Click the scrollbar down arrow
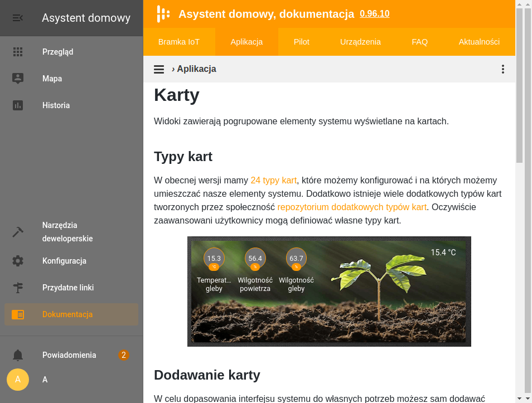The image size is (532, 403). point(520,398)
